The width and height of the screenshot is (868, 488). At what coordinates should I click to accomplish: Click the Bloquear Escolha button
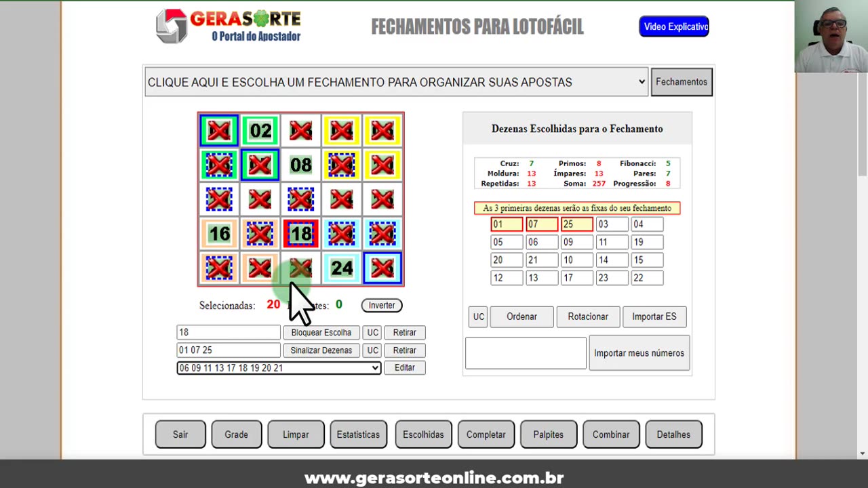point(321,332)
